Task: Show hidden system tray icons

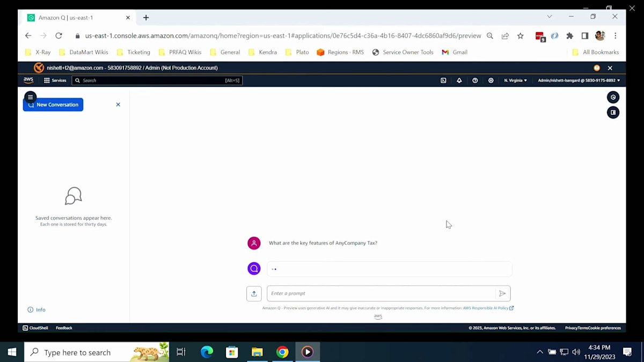Action: 539,352
